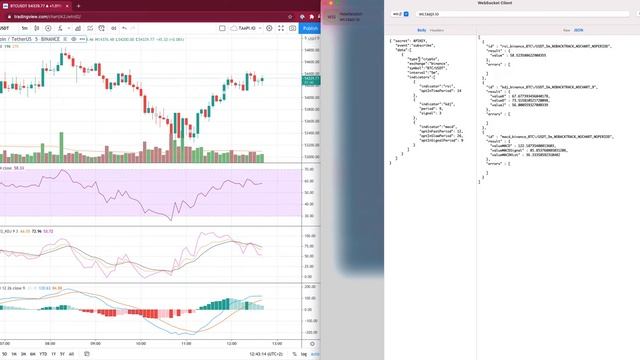Image resolution: width=640 pixels, height=360 pixels.
Task: Select the 5Y date range
Action: click(62, 354)
